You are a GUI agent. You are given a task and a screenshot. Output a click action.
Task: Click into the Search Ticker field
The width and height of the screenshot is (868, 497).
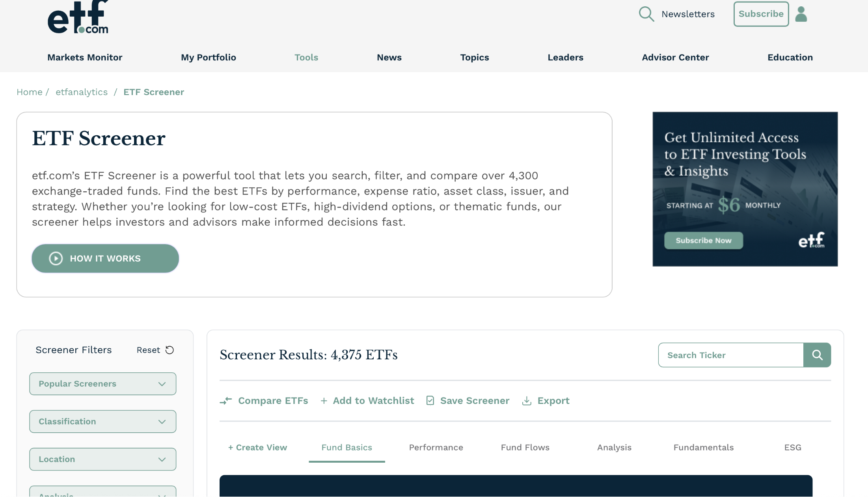click(731, 355)
